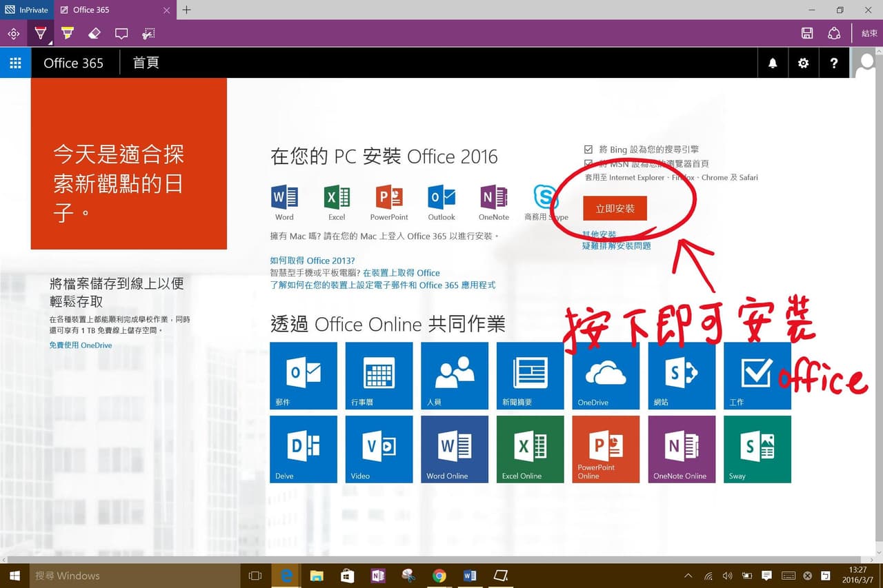The image size is (883, 588).
Task: Open the 疑難排解安裝問題 troubleshooting link
Action: click(617, 245)
